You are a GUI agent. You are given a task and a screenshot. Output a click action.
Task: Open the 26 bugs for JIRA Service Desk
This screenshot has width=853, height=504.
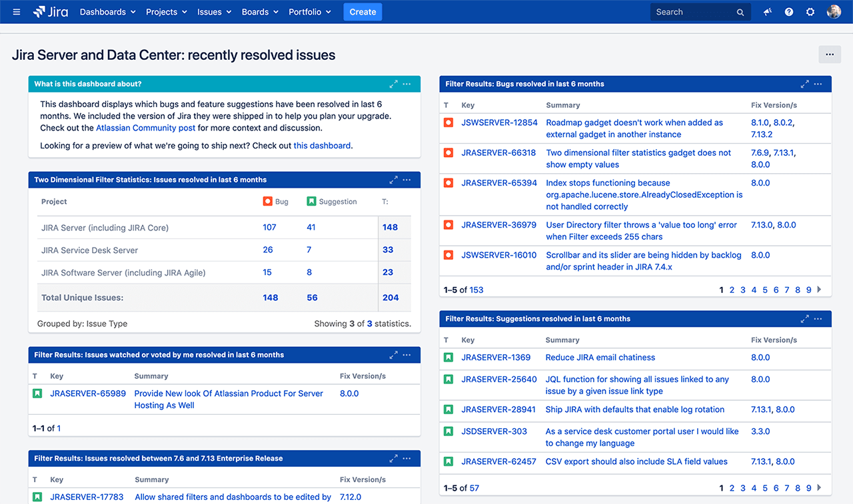click(x=268, y=250)
